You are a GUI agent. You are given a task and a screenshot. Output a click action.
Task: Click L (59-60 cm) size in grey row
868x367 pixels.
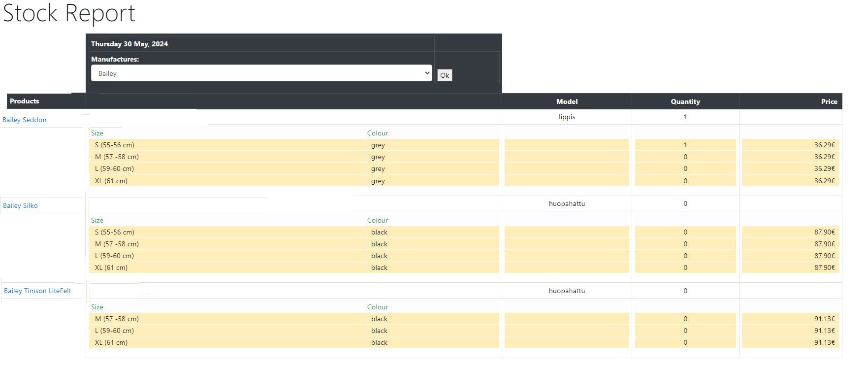[x=114, y=168]
